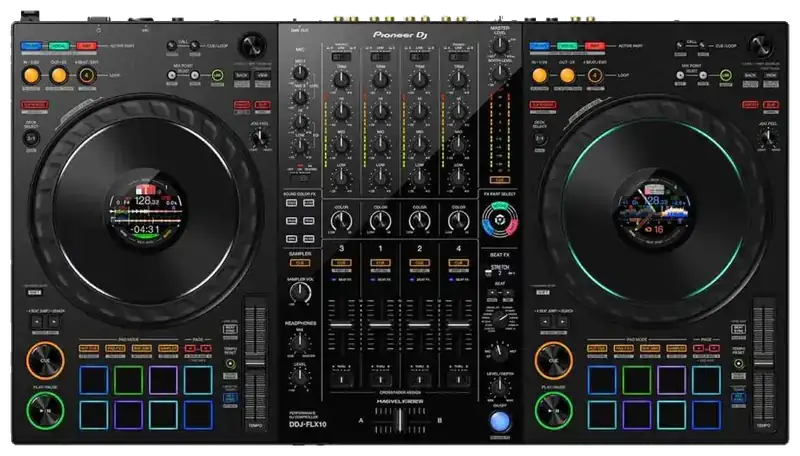Viewport: 800px width, 456px height.
Task: Tap the FX PART SELECT ring control
Action: pos(500,220)
